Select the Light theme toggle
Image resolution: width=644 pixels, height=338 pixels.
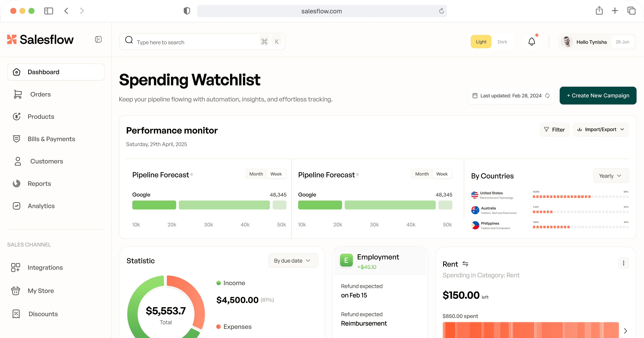pyautogui.click(x=481, y=42)
